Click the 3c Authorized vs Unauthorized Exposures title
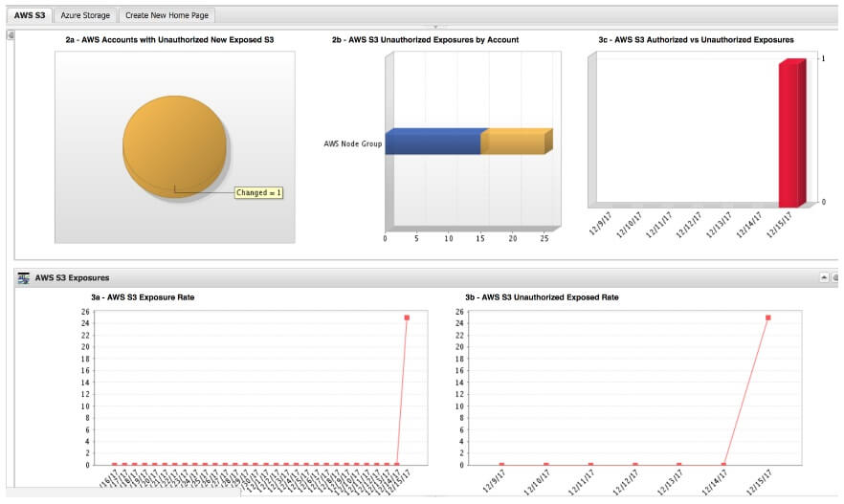Viewport: 844px width, 504px height. point(696,40)
